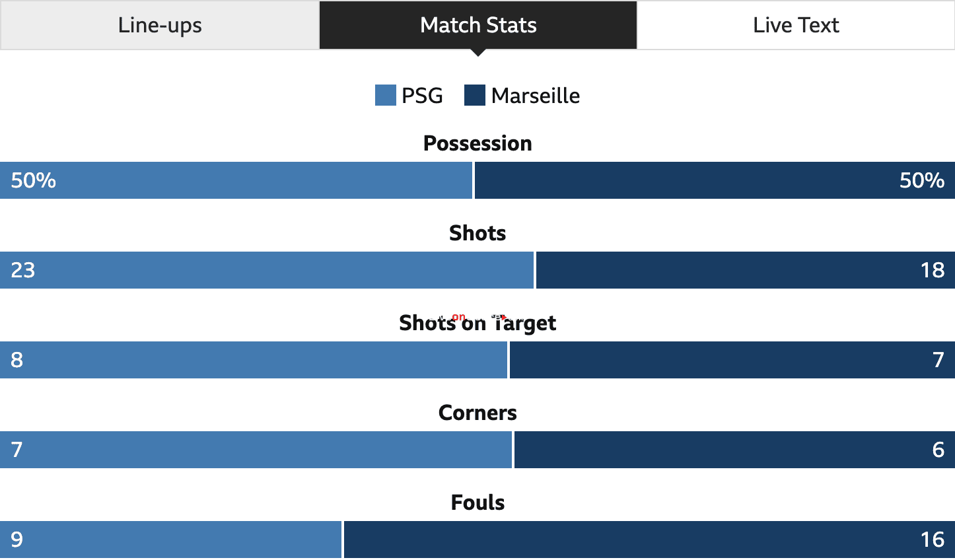Image resolution: width=955 pixels, height=560 pixels.
Task: Click PSG's 8 shots on target bar
Action: [254, 360]
